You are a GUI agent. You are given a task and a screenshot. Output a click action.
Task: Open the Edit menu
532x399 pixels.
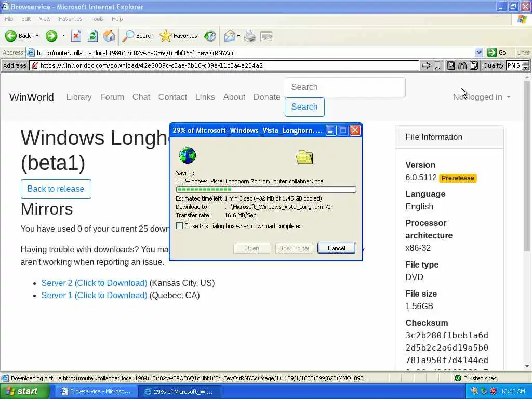(x=26, y=19)
